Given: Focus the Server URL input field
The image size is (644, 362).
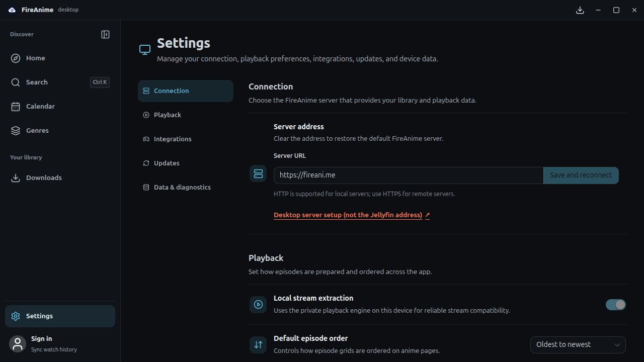Looking at the screenshot, I should click(x=409, y=175).
